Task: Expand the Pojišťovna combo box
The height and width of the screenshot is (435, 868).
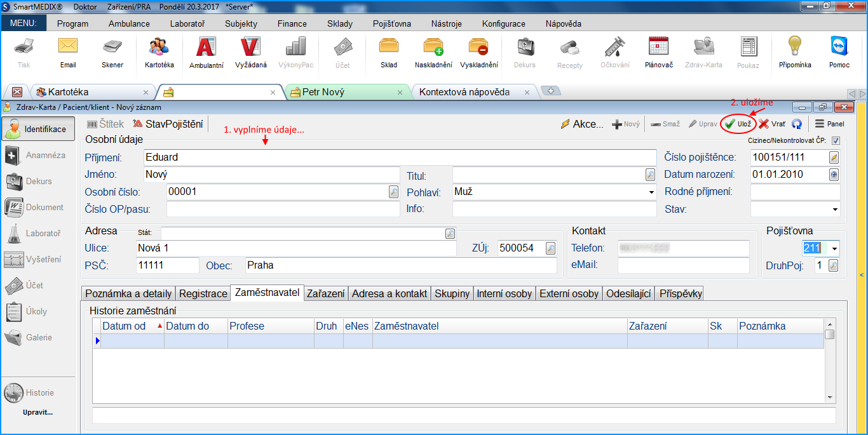Action: coord(834,248)
